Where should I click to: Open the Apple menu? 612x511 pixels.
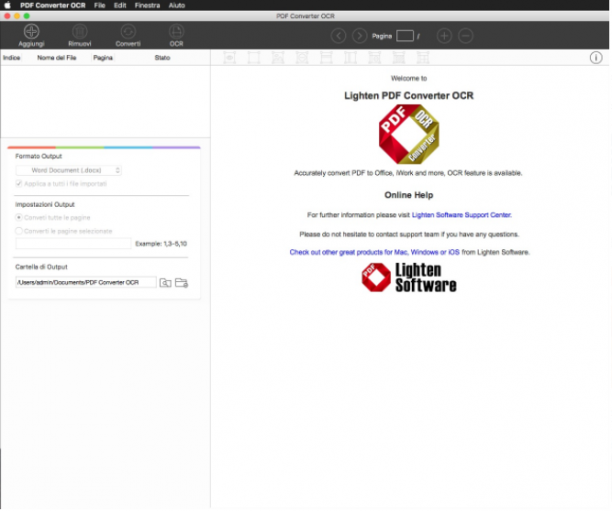7,5
